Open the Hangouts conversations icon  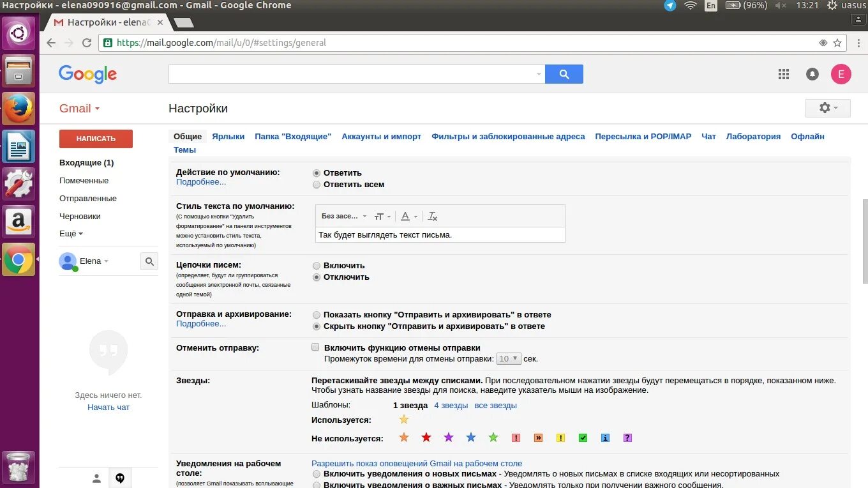point(120,478)
